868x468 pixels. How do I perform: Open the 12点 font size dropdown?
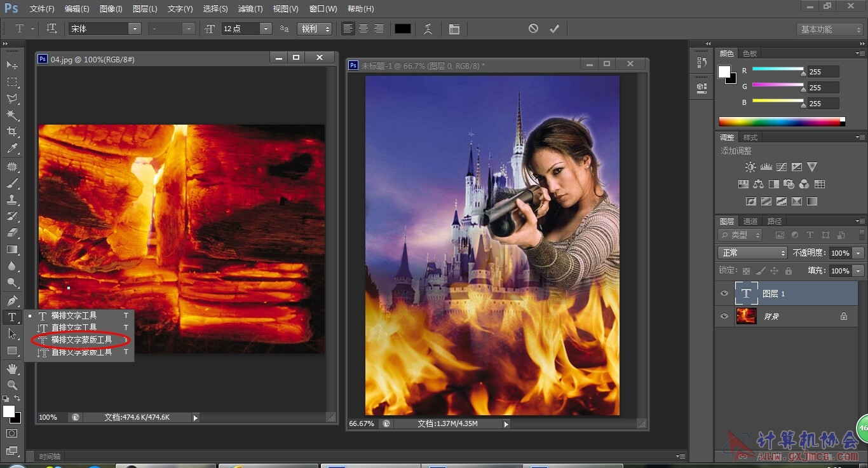[266, 29]
